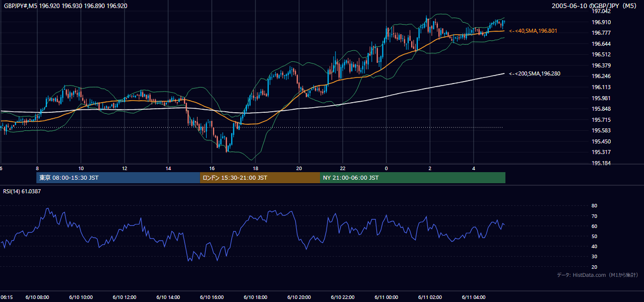Screen dimensions: 644x302
Task: Select the white 200 SMA label 196.280
Action: [534, 73]
